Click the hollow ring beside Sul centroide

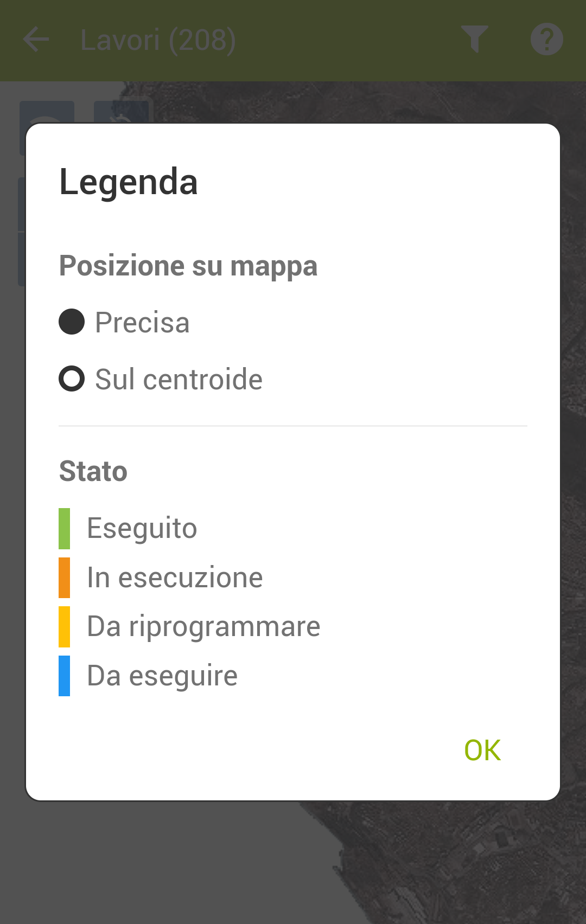[72, 378]
